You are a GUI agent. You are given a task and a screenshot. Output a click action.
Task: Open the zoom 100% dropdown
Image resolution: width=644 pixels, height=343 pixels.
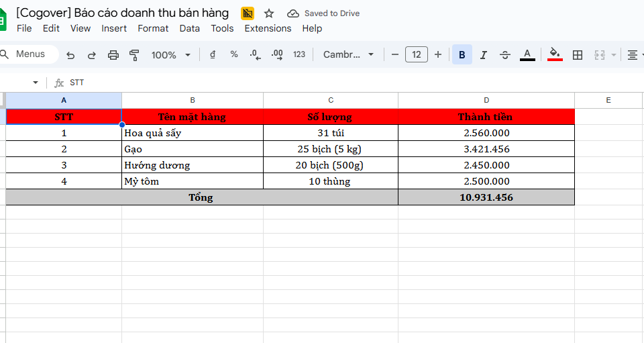(170, 54)
